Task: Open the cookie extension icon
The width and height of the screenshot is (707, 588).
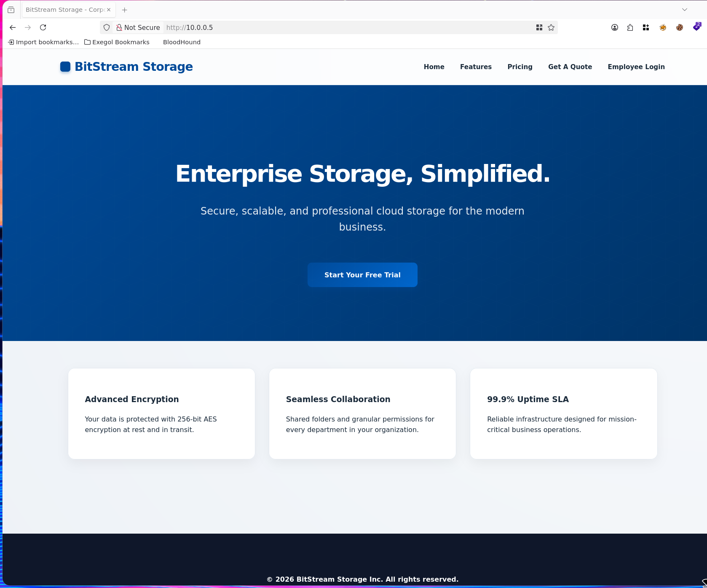Action: [680, 27]
